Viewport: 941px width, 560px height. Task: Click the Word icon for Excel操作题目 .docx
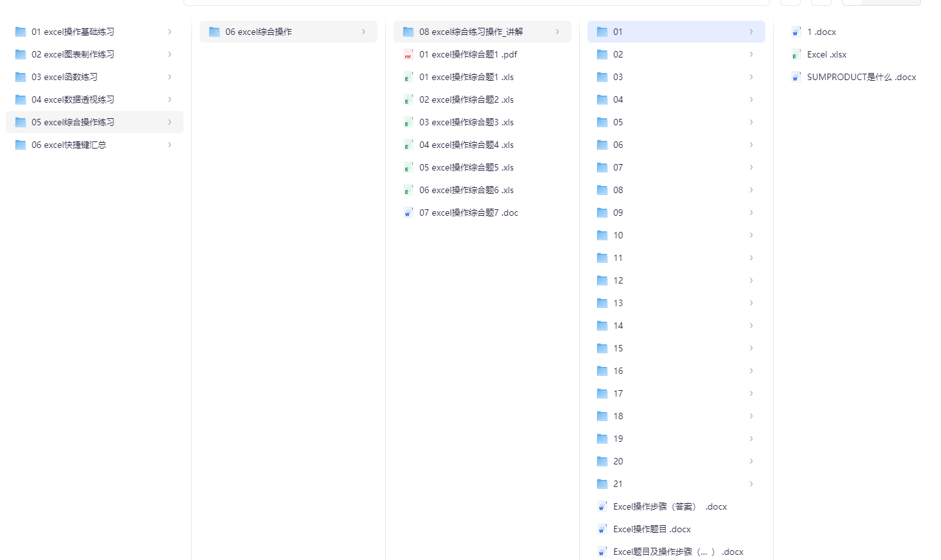(602, 530)
